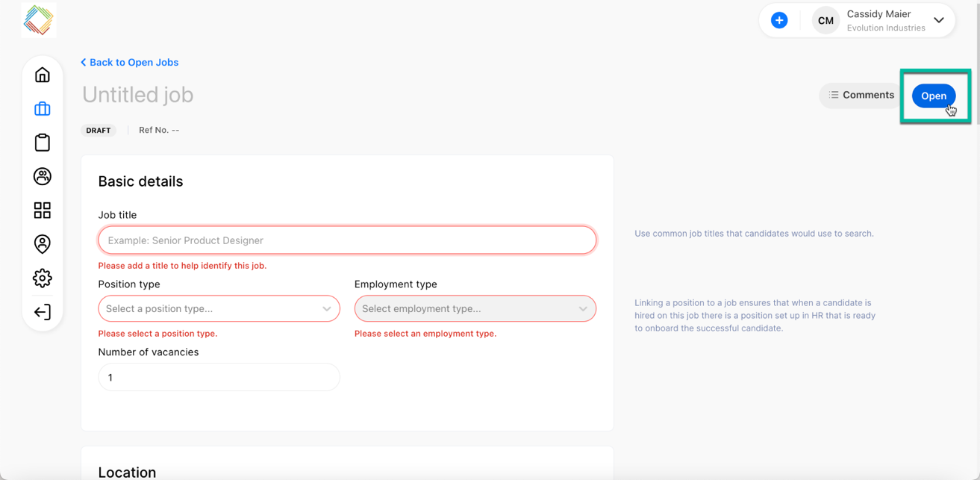Open the grid dashboard sidebar icon
980x480 pixels.
coord(43,211)
